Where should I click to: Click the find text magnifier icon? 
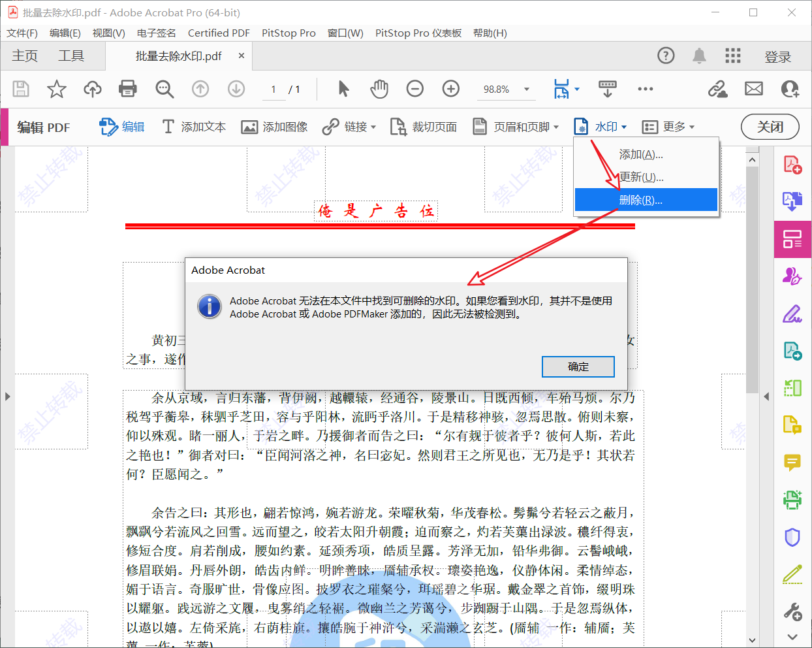164,89
